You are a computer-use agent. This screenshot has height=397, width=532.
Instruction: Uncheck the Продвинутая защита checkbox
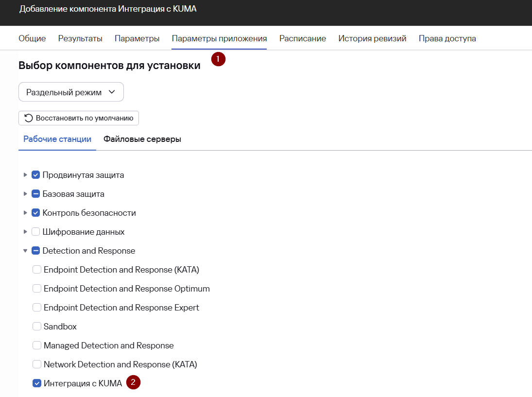35,175
